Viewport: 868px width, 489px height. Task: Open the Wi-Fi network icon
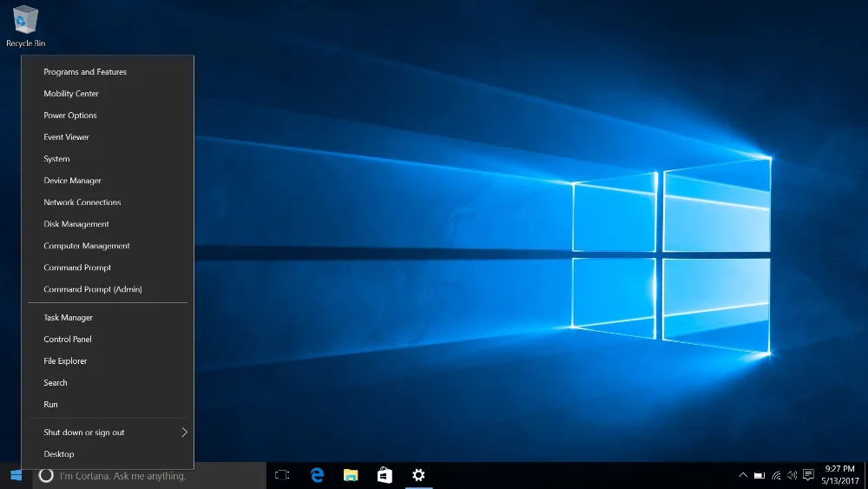(x=776, y=475)
